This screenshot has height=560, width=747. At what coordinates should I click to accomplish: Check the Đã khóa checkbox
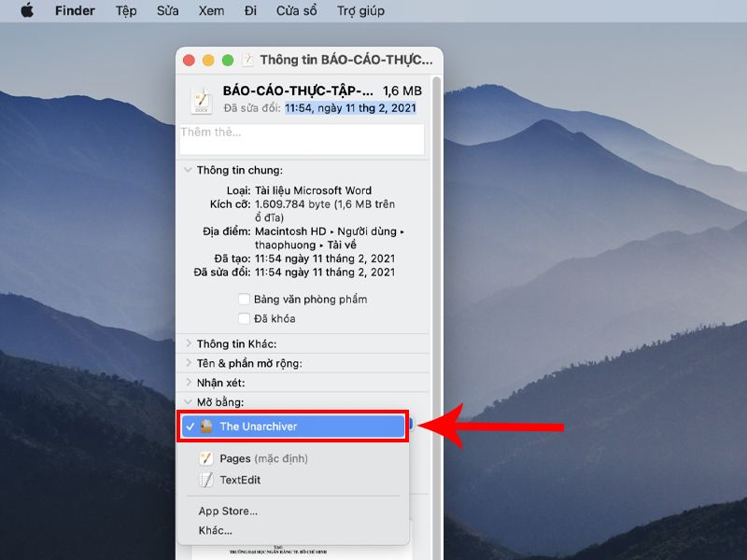[244, 318]
